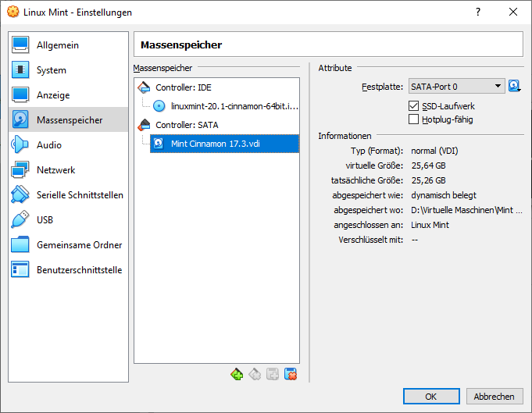
Task: Click the System chip icon
Action: click(20, 69)
